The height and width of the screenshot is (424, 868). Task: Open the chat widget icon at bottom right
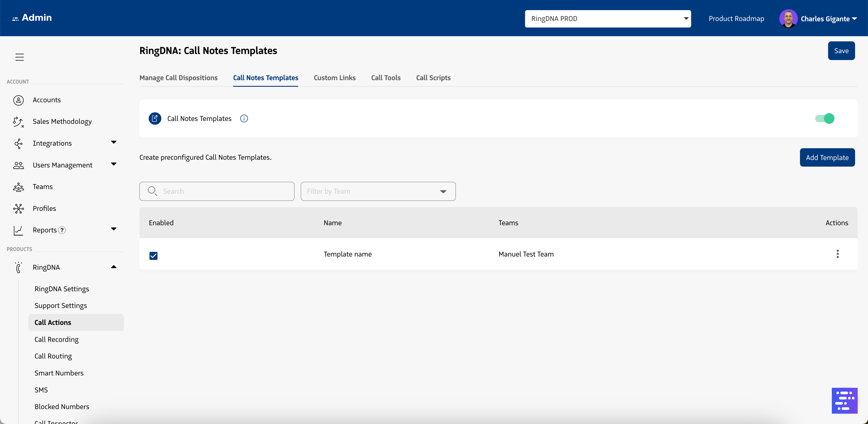click(x=844, y=400)
